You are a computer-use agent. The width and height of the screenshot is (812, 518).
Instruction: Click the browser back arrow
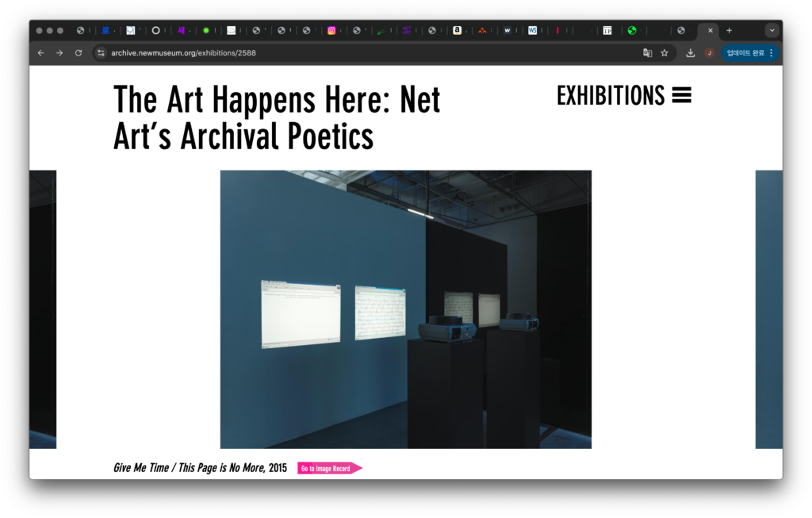pos(41,53)
